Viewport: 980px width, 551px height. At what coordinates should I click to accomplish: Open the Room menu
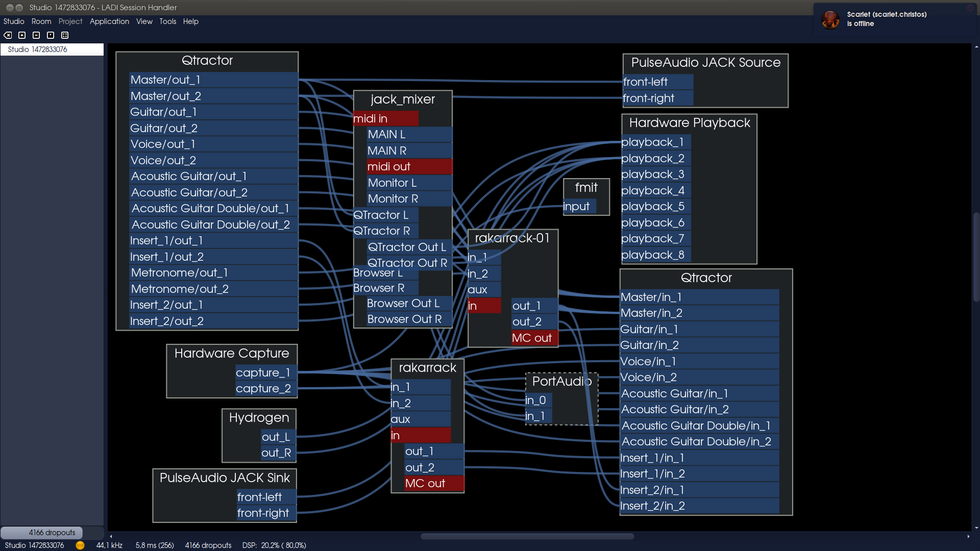pos(41,21)
